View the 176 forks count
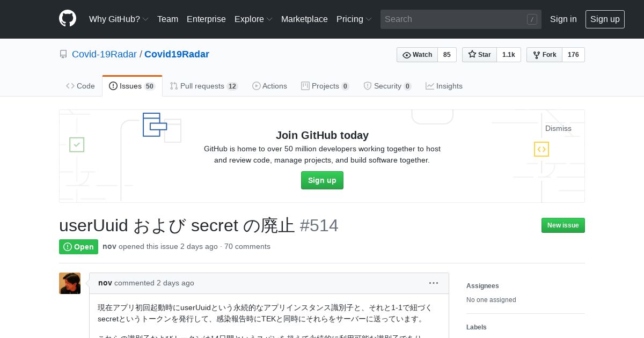This screenshot has width=644, height=338. pyautogui.click(x=573, y=55)
